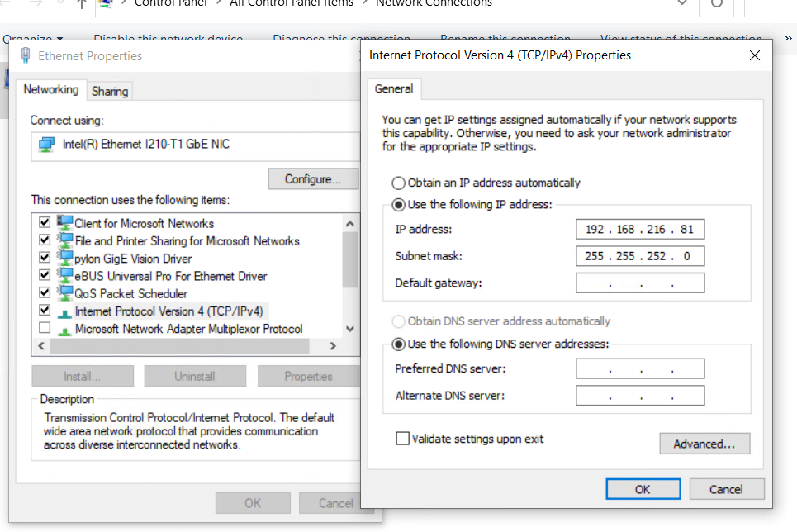Viewport: 797px width, 532px height.
Task: Click the toolbar overflow chevron
Action: 788,38
